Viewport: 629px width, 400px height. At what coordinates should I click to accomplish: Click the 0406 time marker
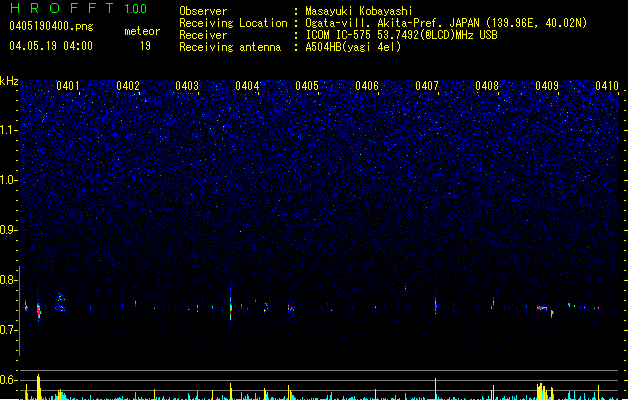tap(367, 86)
